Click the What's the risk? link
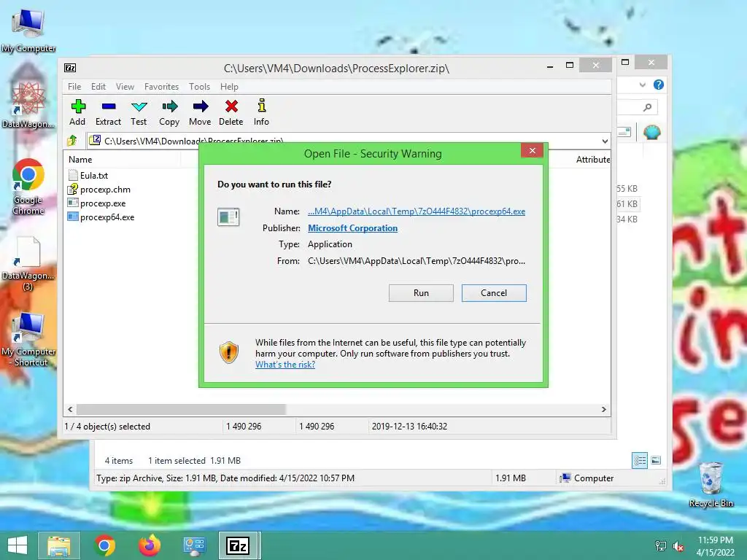Viewport: 747px width, 560px height. tap(285, 365)
